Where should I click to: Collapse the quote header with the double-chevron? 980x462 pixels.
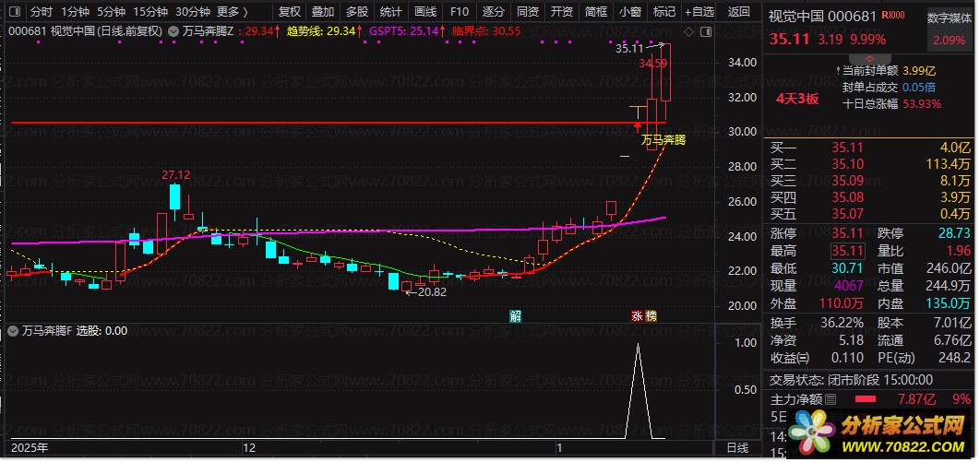[x=869, y=58]
